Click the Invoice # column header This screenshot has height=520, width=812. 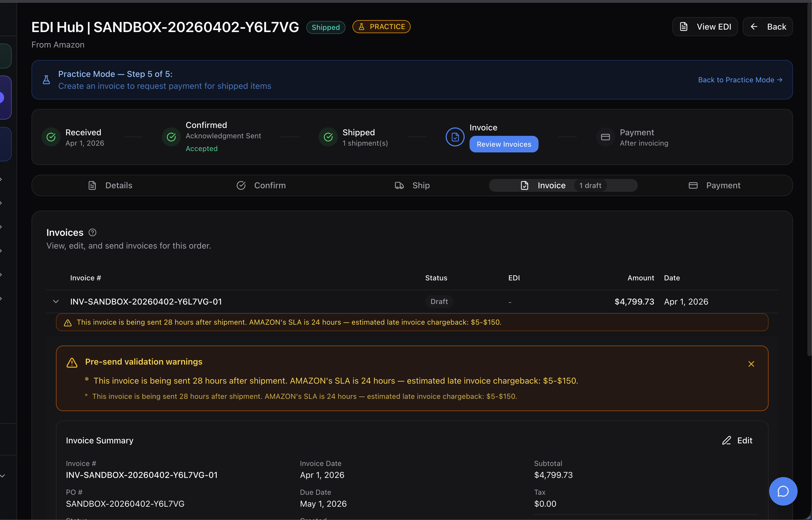(85, 278)
